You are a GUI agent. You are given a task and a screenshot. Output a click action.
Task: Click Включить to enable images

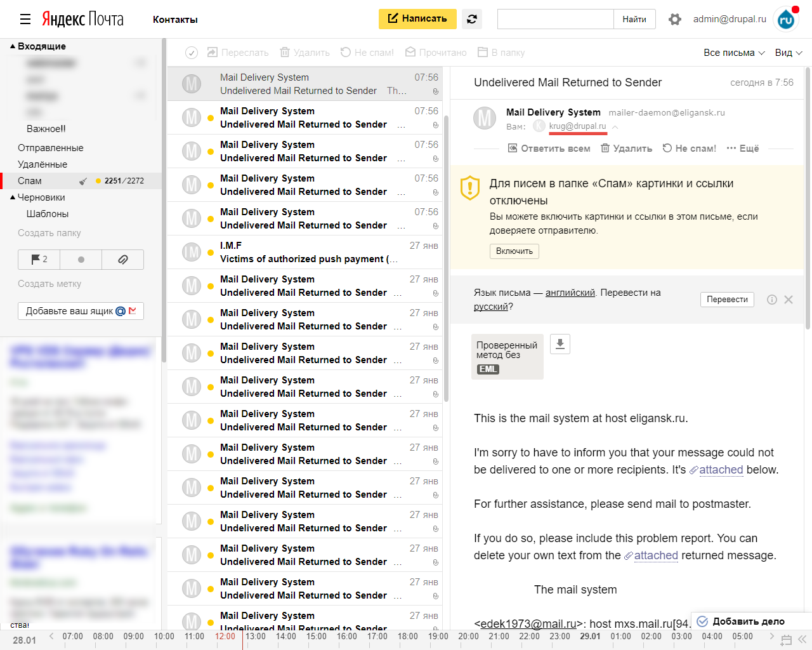coord(514,251)
